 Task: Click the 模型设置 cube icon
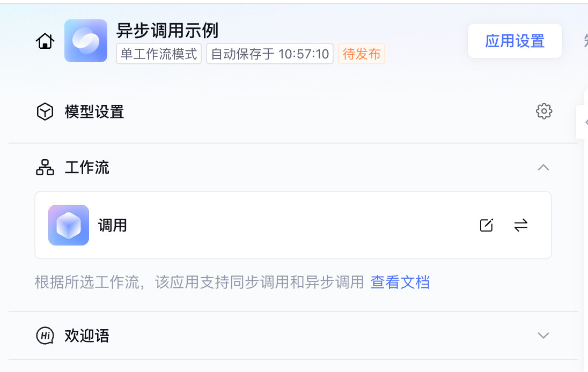click(45, 111)
